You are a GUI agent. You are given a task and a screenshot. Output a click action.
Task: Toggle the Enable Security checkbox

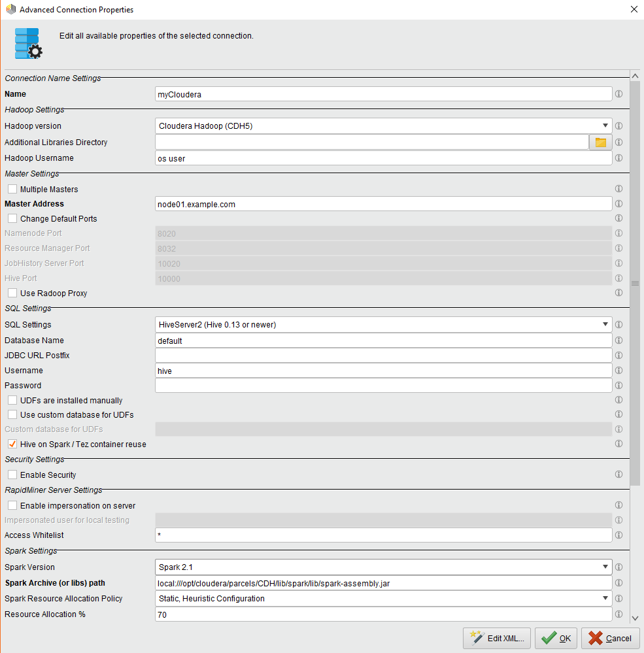(12, 475)
